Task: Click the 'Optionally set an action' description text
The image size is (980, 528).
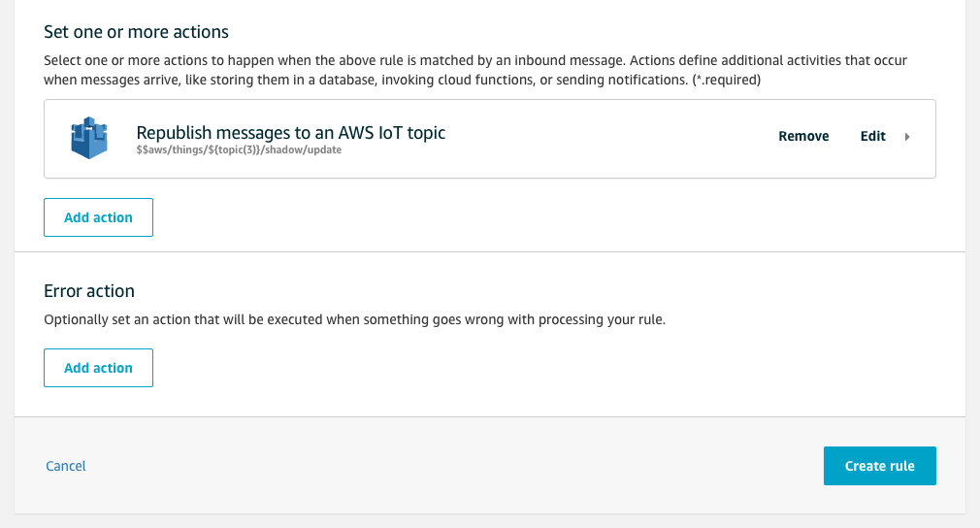Action: pyautogui.click(x=354, y=319)
